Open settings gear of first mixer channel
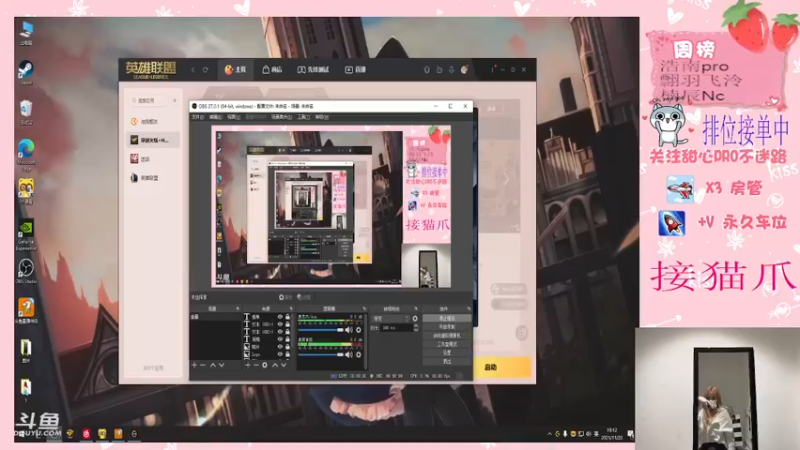 (x=358, y=330)
